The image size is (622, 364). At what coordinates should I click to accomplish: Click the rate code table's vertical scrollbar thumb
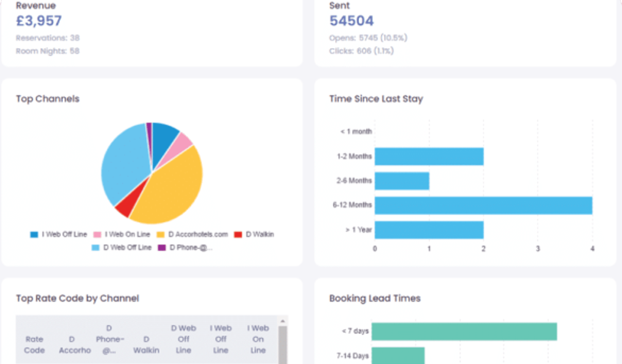click(283, 345)
